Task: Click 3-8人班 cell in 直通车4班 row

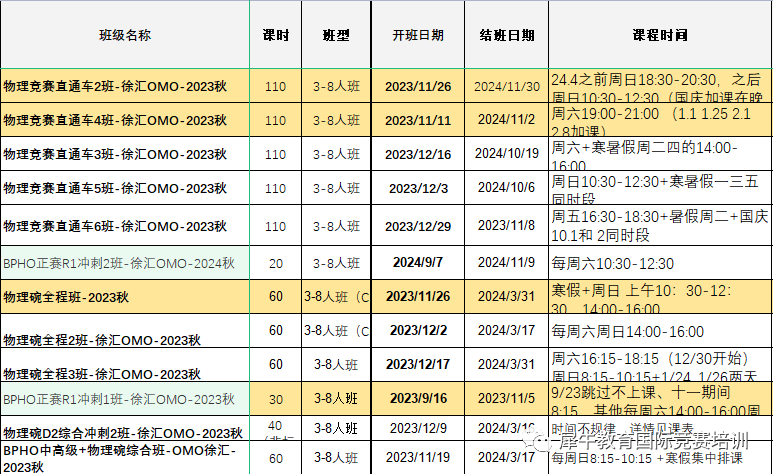Action: tap(336, 120)
